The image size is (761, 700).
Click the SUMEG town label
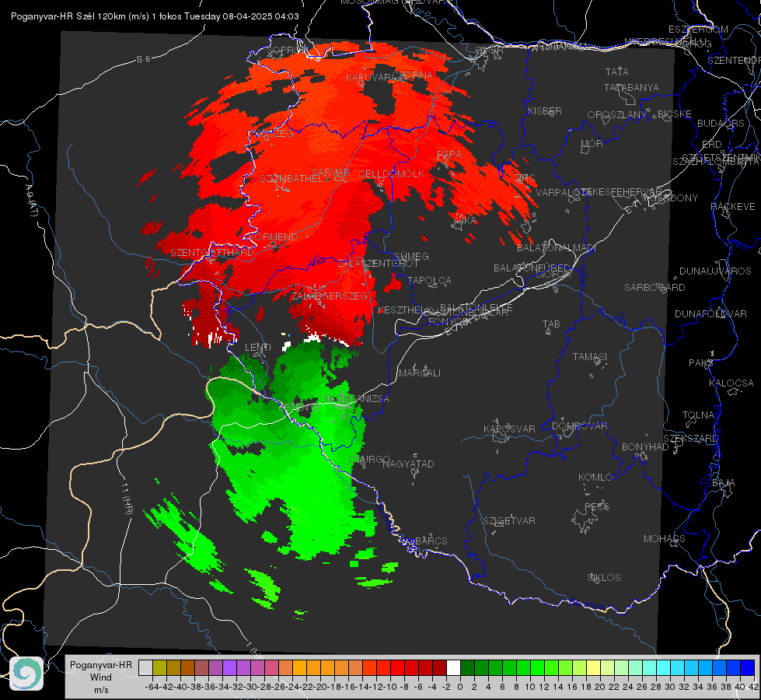pos(411,256)
